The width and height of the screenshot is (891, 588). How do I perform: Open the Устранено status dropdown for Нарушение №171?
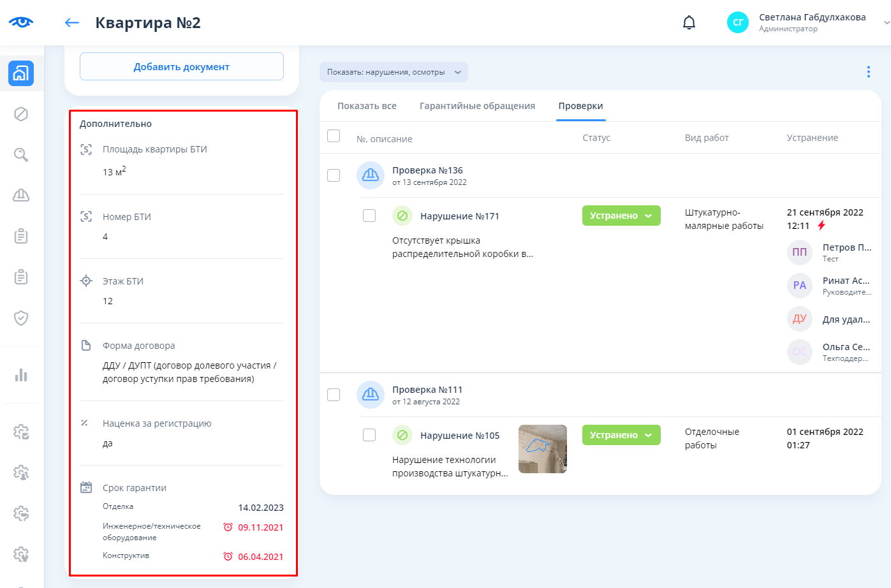click(x=621, y=216)
